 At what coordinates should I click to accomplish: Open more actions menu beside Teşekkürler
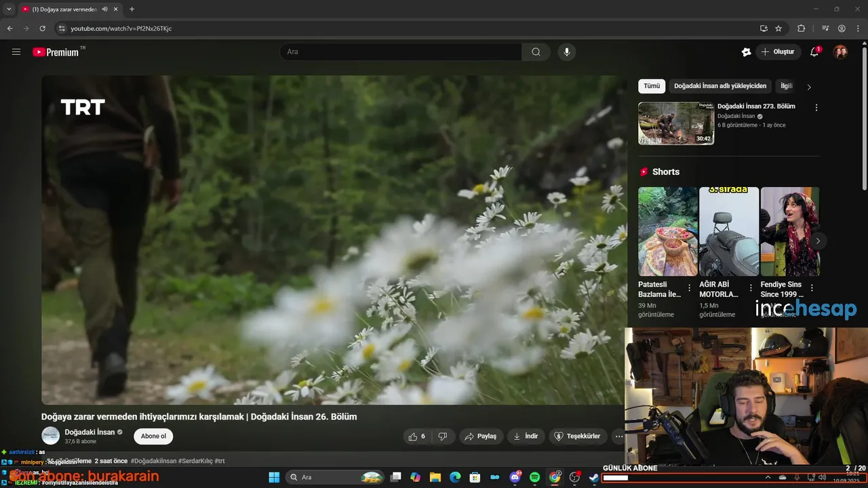coord(618,436)
